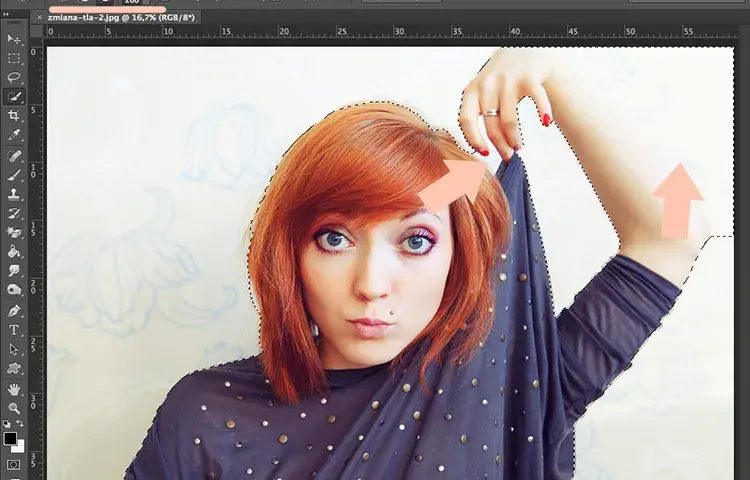Select the Sponge tool
750x480 pixels.
pyautogui.click(x=14, y=290)
